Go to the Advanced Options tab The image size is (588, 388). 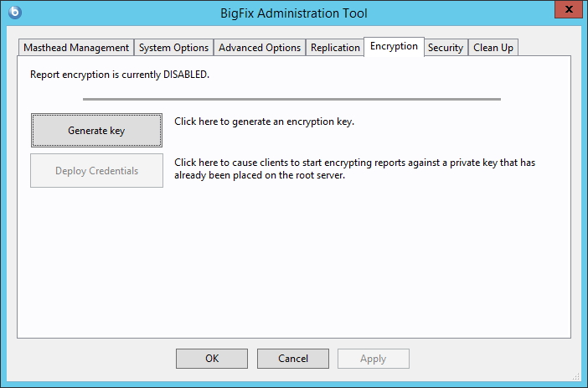[x=259, y=48]
